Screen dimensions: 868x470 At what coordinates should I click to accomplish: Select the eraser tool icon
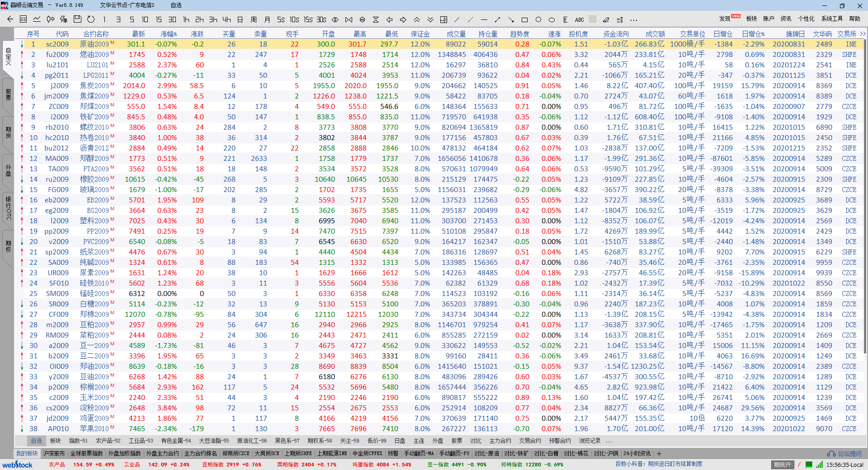[606, 19]
